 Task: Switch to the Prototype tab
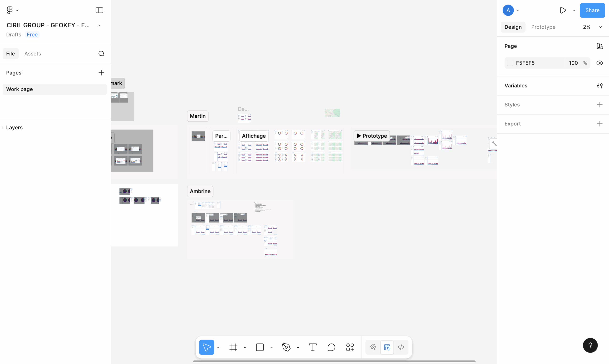pos(543,27)
